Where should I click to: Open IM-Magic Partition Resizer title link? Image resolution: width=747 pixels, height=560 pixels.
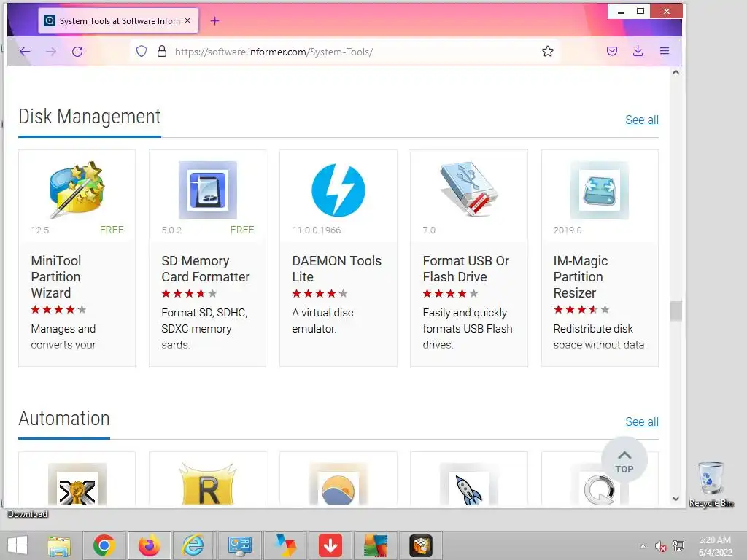pos(580,276)
